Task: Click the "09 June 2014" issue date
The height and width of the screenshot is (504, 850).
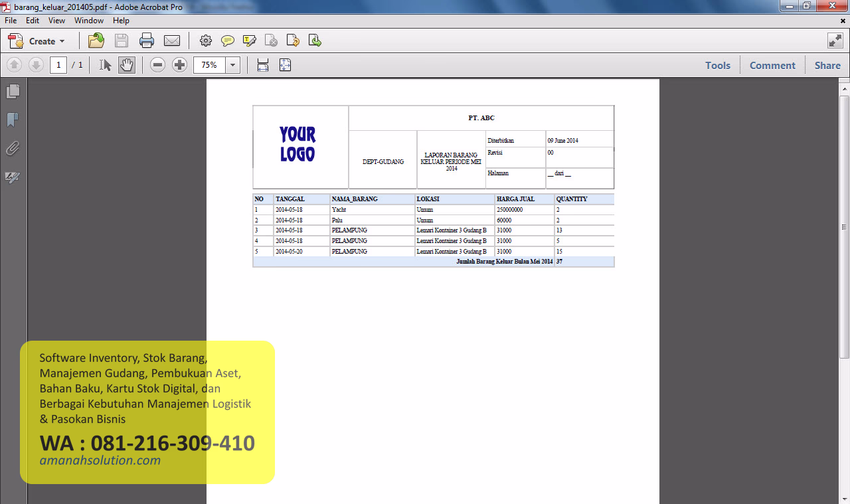Action: [x=563, y=141]
